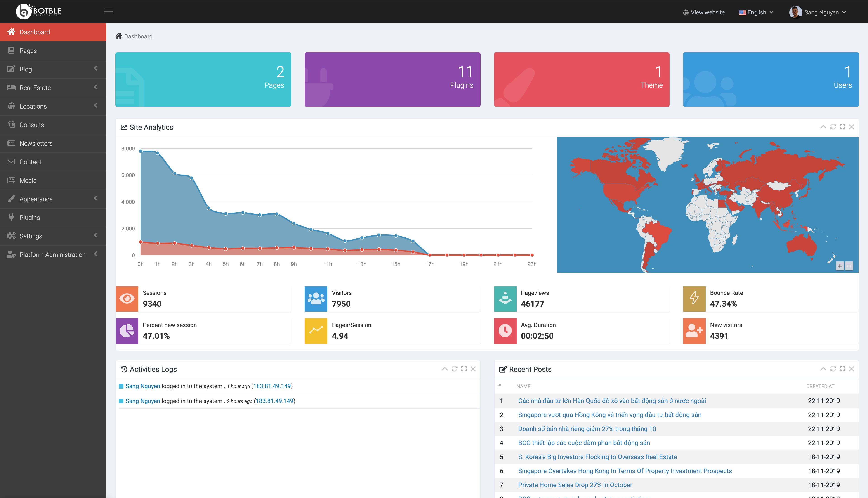Viewport: 868px width, 498px height.
Task: Click the Botble logo
Action: 38,11
